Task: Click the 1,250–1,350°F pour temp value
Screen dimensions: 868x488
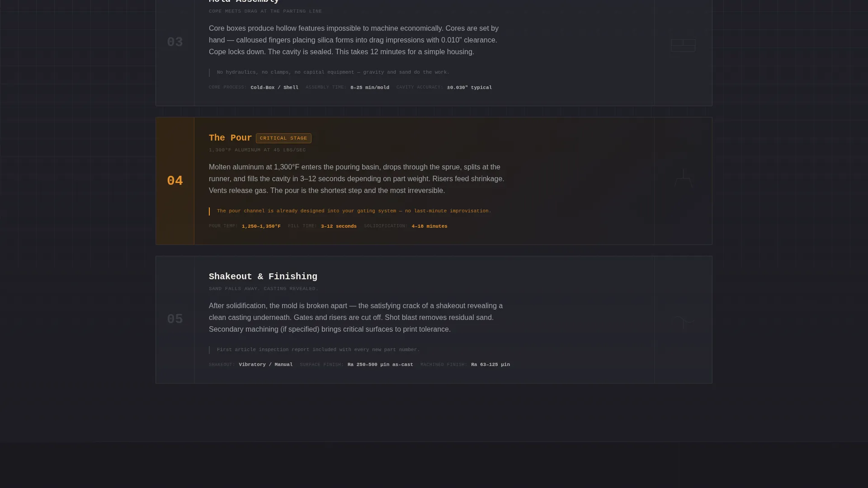Action: pyautogui.click(x=261, y=226)
